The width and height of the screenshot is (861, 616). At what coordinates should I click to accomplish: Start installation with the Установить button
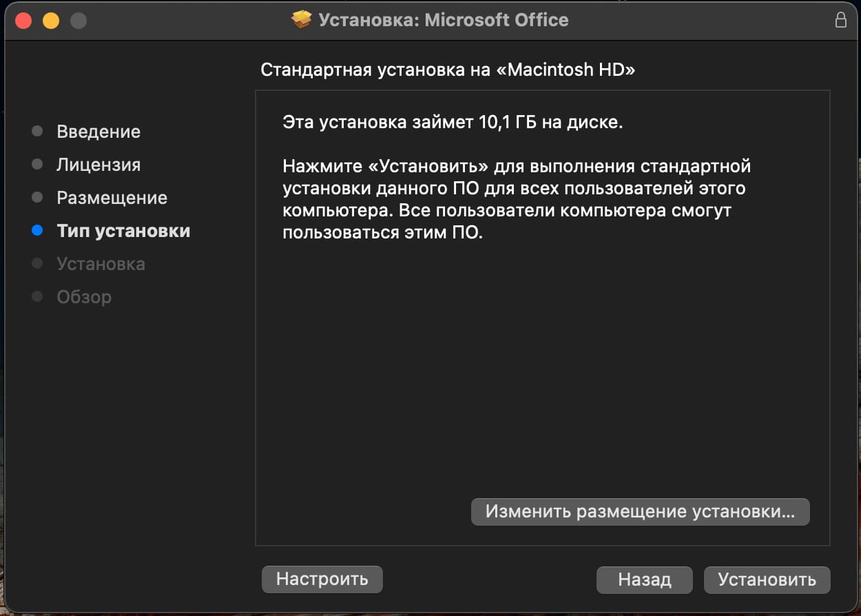coord(767,580)
